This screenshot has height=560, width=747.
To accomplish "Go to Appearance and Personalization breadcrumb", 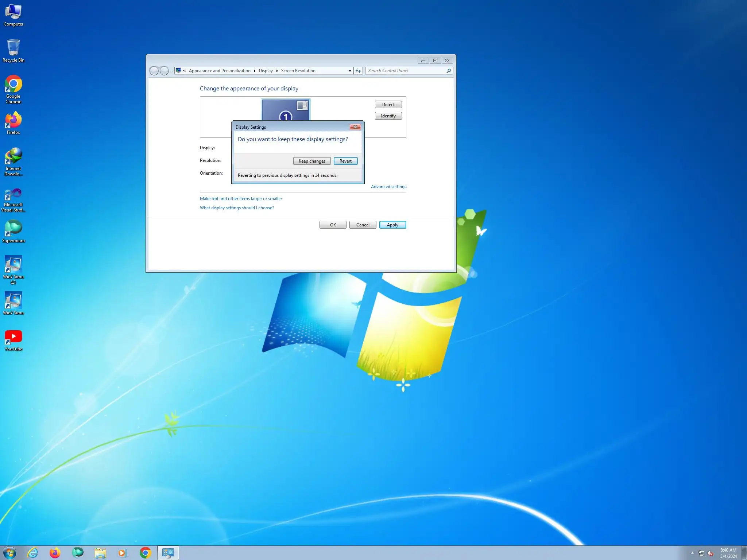I will (x=219, y=71).
